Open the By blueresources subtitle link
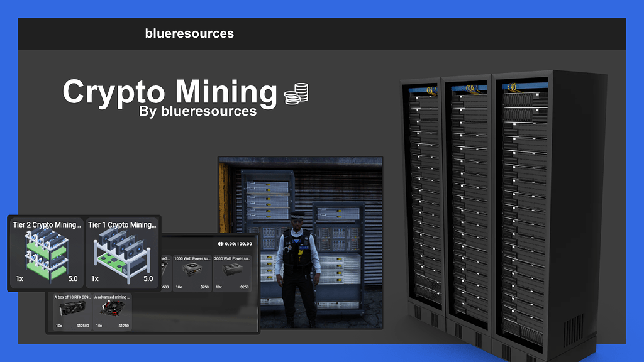 [197, 111]
